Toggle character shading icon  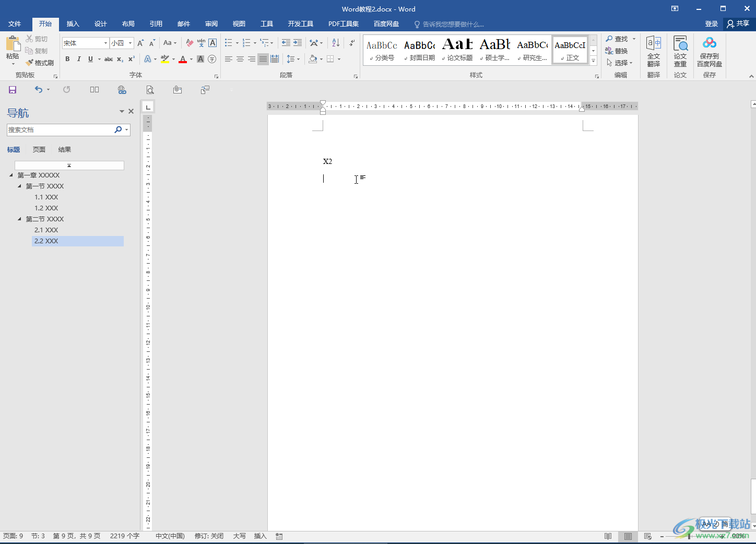point(200,59)
